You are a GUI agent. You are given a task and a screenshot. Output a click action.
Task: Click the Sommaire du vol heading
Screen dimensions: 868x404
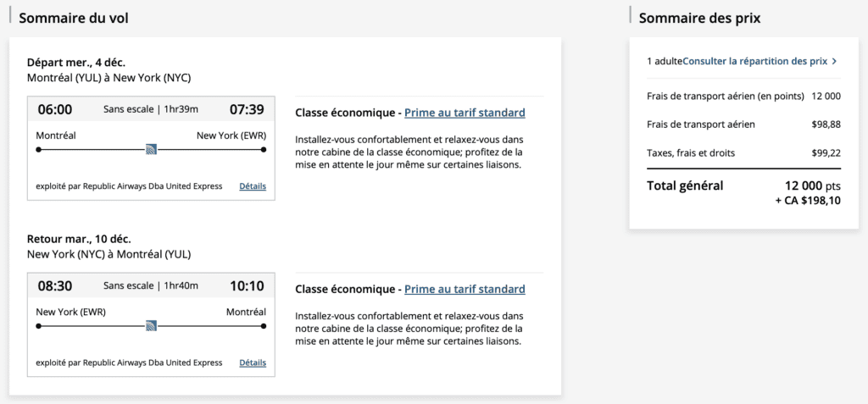[74, 18]
